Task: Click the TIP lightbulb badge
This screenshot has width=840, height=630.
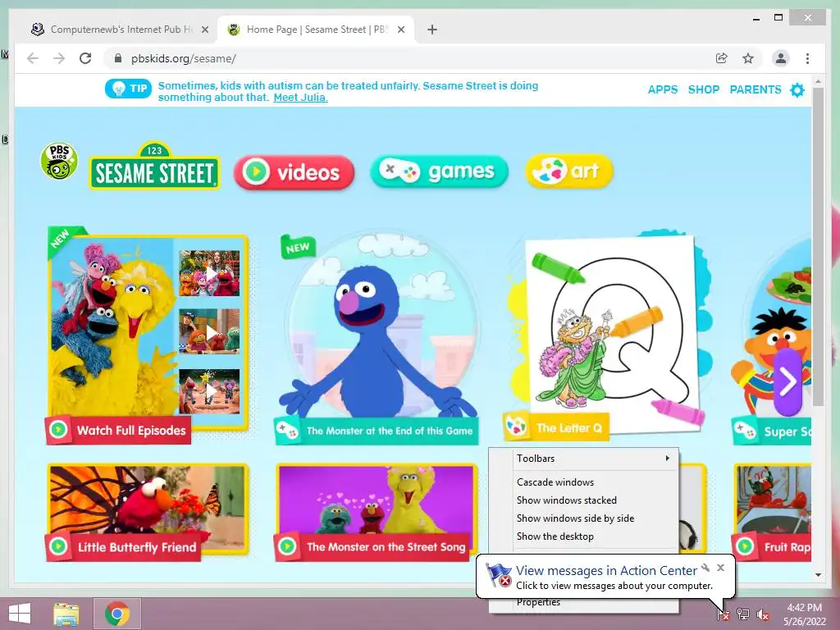Action: pos(128,89)
